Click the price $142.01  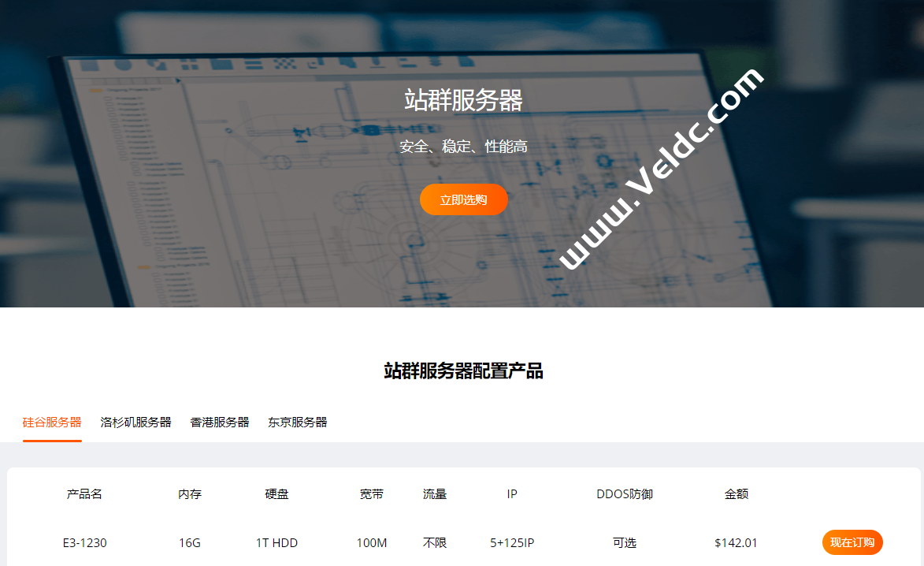736,542
